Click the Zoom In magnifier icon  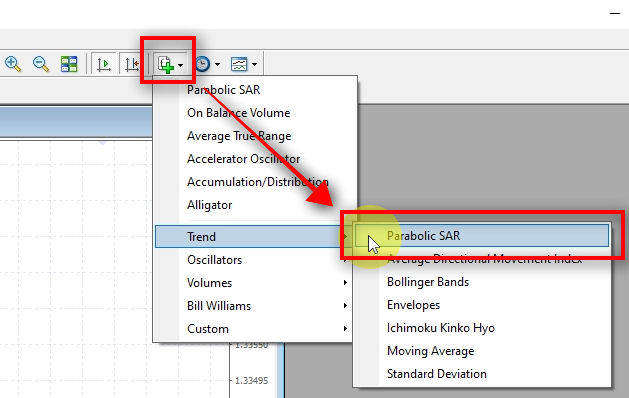[13, 64]
